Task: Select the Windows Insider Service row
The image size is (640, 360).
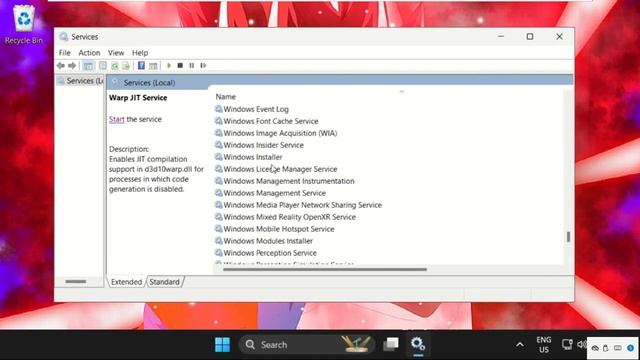Action: pos(259,145)
